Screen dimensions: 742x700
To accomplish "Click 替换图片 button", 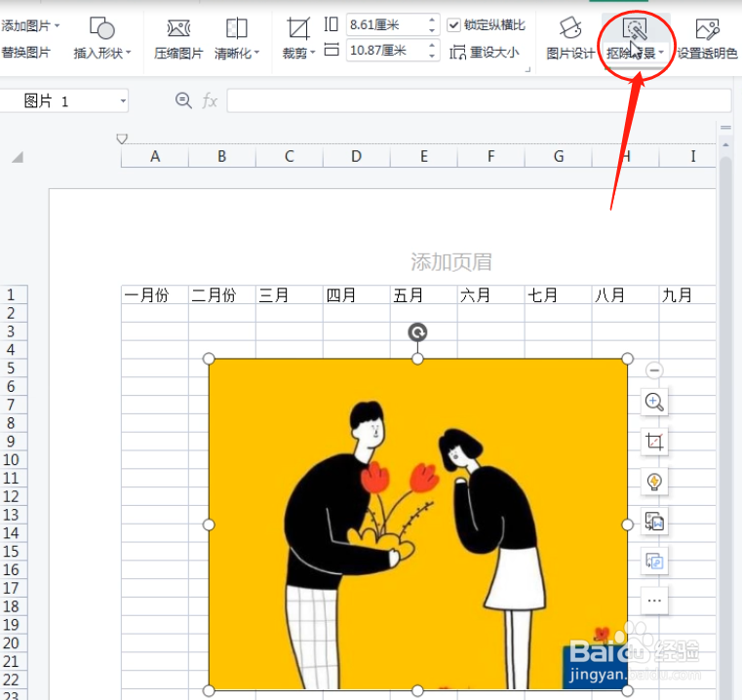I will (26, 52).
